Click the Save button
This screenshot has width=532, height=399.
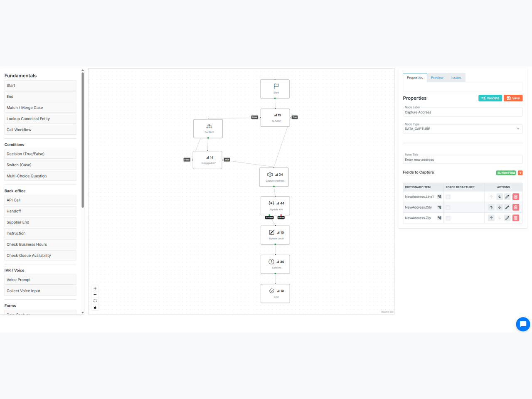513,98
